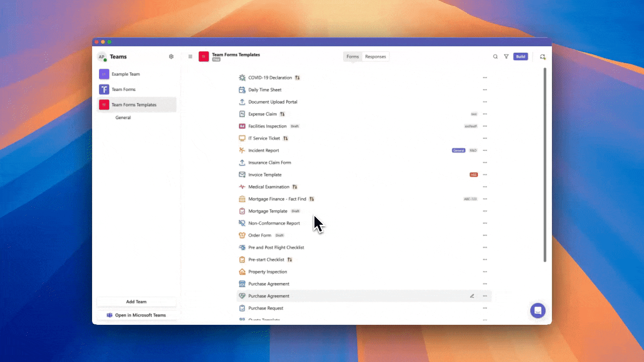Click the COVID-19 Declaration virus icon

tap(242, 77)
